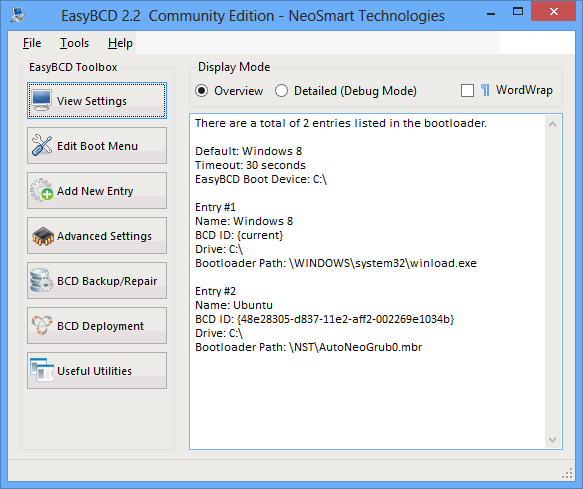Click the Useful Utilities windows icon

click(42, 370)
